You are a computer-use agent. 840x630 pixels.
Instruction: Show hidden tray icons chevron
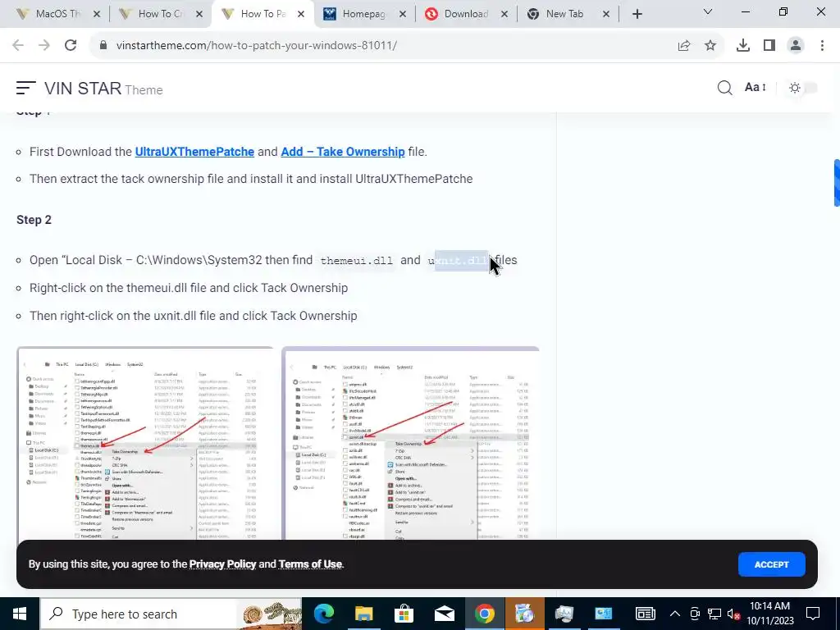[x=675, y=614]
